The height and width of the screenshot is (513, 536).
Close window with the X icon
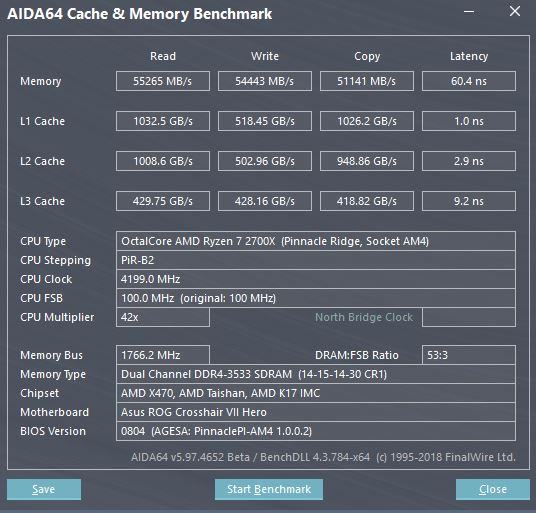coord(515,11)
